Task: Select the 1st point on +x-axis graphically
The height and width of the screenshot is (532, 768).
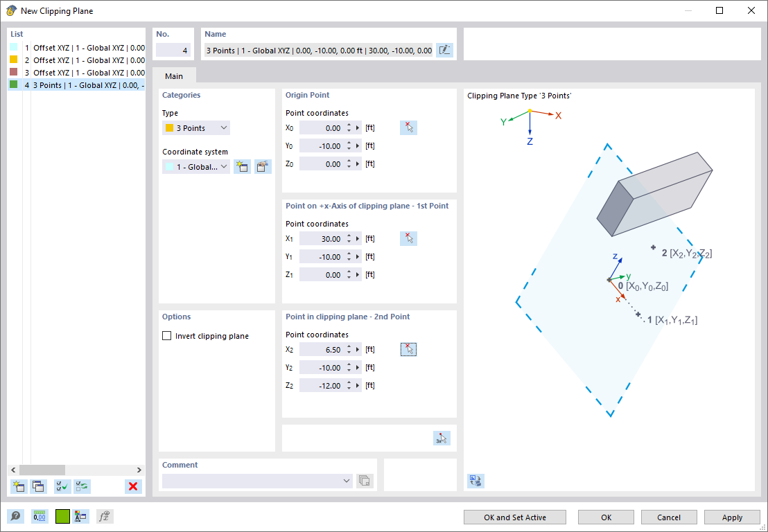Action: pyautogui.click(x=408, y=238)
